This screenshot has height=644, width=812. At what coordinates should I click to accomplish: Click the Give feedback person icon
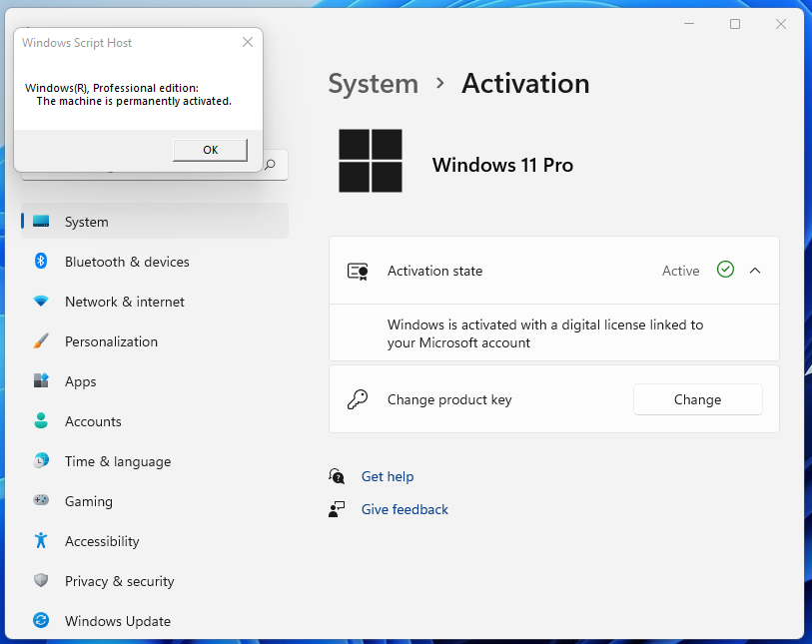pyautogui.click(x=337, y=509)
